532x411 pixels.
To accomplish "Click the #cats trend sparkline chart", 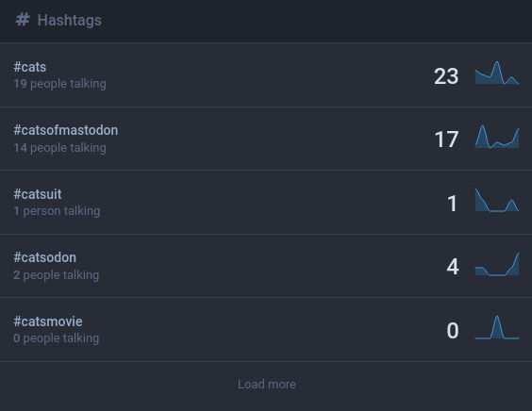I will click(497, 73).
